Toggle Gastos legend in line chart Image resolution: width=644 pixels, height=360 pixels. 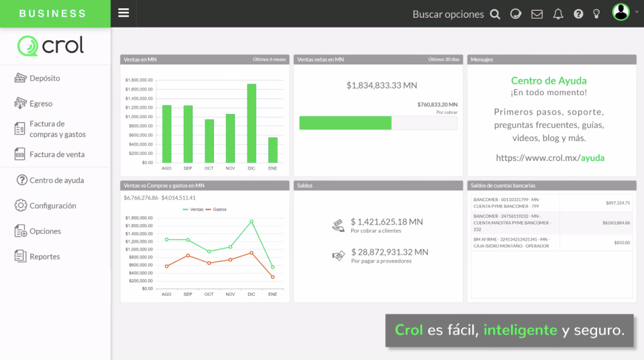click(x=215, y=209)
